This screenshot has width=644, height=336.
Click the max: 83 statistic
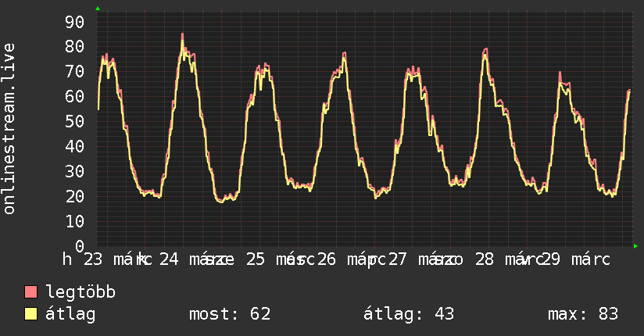coord(583,314)
